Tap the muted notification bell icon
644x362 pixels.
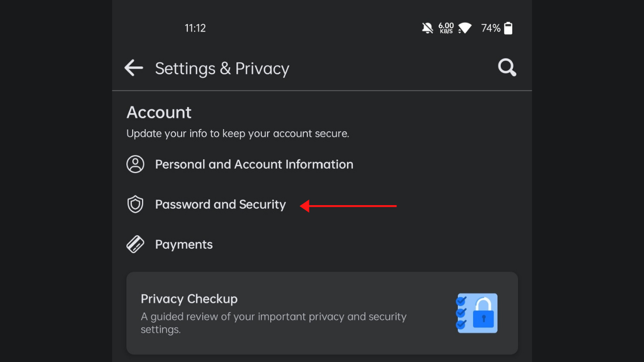(x=428, y=28)
